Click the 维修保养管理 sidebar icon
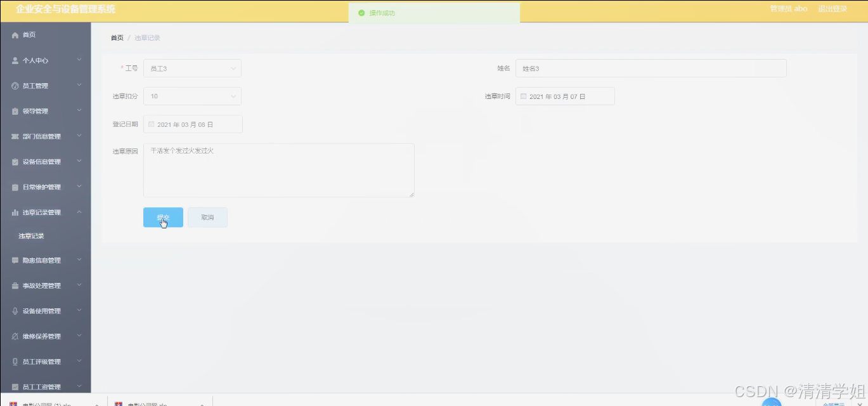This screenshot has width=868, height=406. 15,336
